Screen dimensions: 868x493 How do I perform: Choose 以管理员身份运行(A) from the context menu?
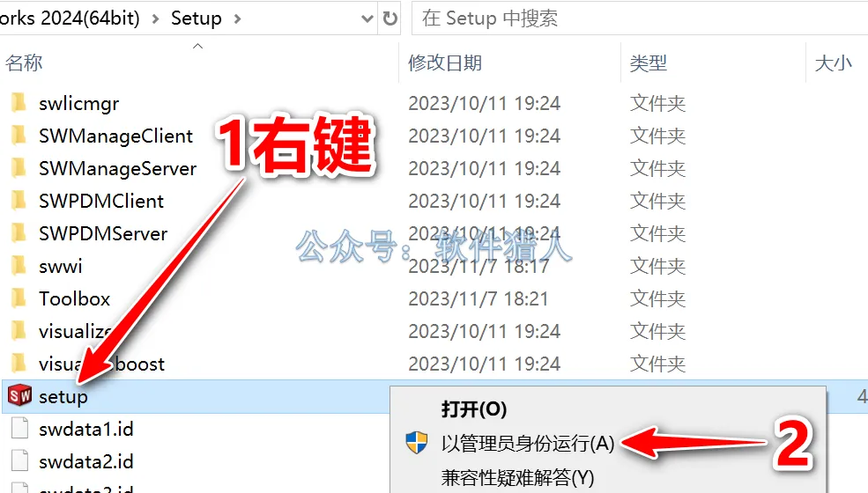(x=528, y=443)
